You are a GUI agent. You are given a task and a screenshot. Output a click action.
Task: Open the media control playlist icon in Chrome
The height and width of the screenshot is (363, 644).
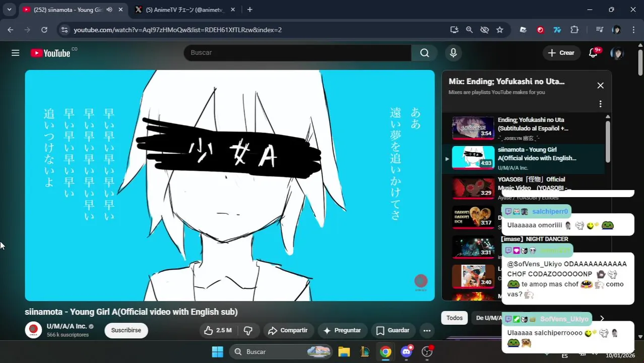[599, 30]
